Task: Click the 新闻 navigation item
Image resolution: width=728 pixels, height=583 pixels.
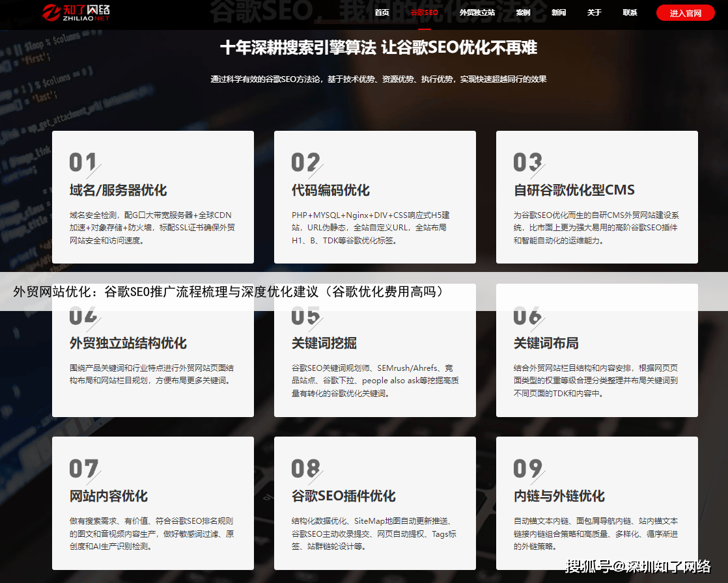Action: coord(559,12)
